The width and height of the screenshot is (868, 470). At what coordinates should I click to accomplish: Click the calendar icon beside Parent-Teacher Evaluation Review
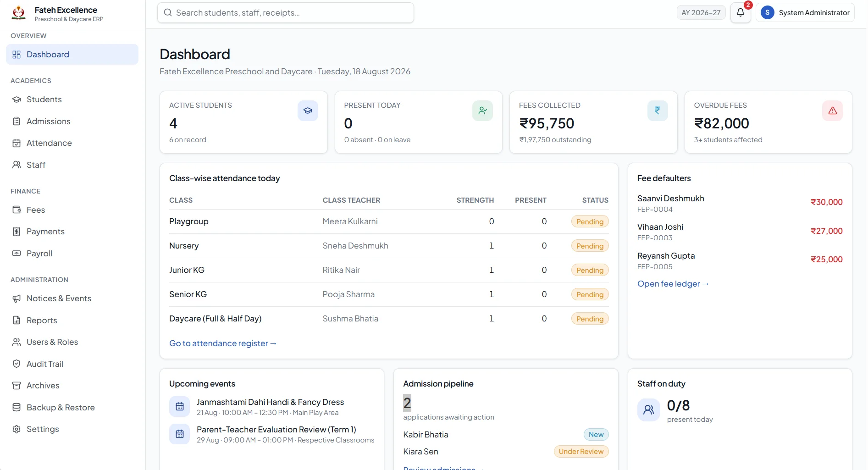coord(179,434)
